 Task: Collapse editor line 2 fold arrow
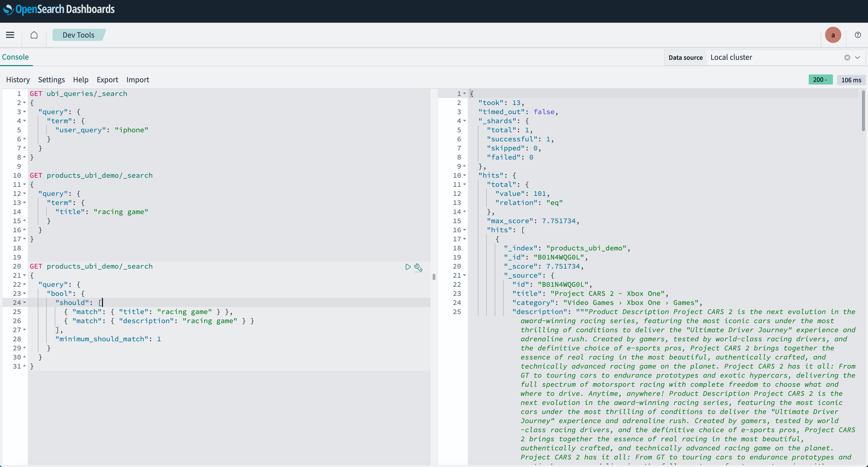point(24,103)
